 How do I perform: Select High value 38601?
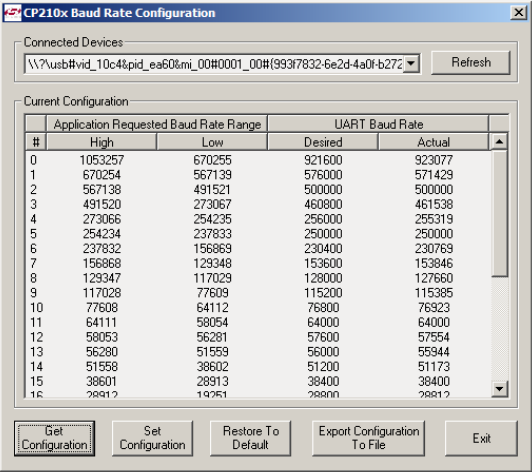(x=101, y=381)
